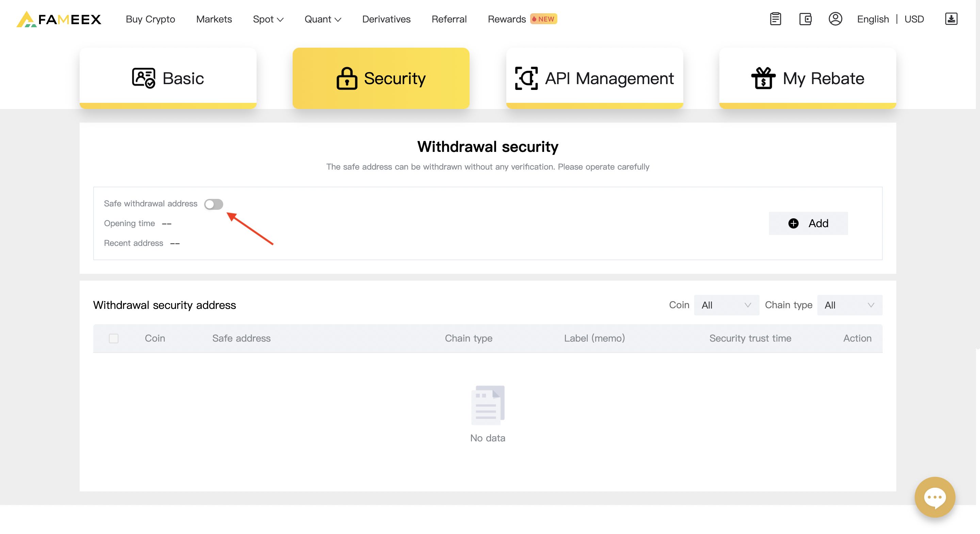The width and height of the screenshot is (980, 534).
Task: Open the live chat bubble
Action: pos(935,497)
